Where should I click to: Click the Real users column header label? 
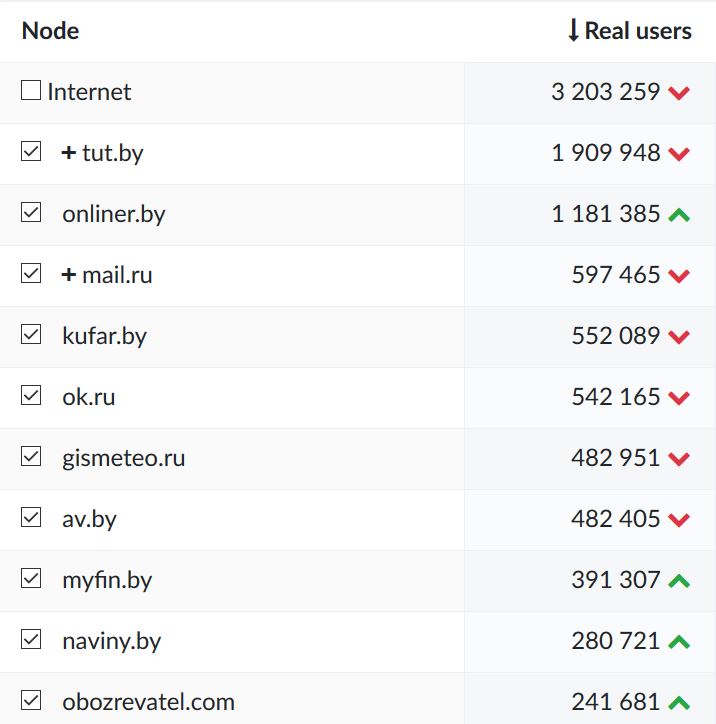[638, 31]
